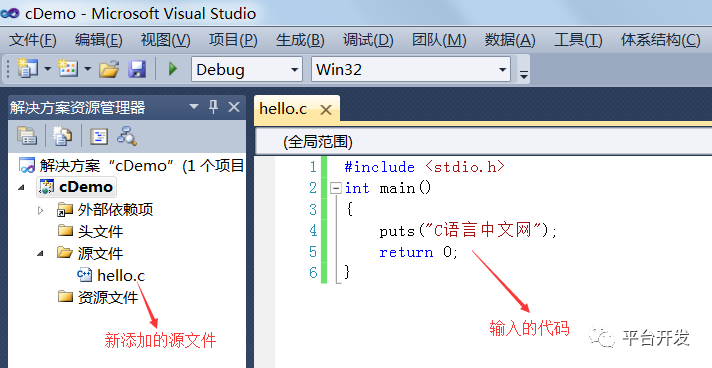Click the solution icon beside 解决方案
The height and width of the screenshot is (368, 712).
click(x=27, y=165)
